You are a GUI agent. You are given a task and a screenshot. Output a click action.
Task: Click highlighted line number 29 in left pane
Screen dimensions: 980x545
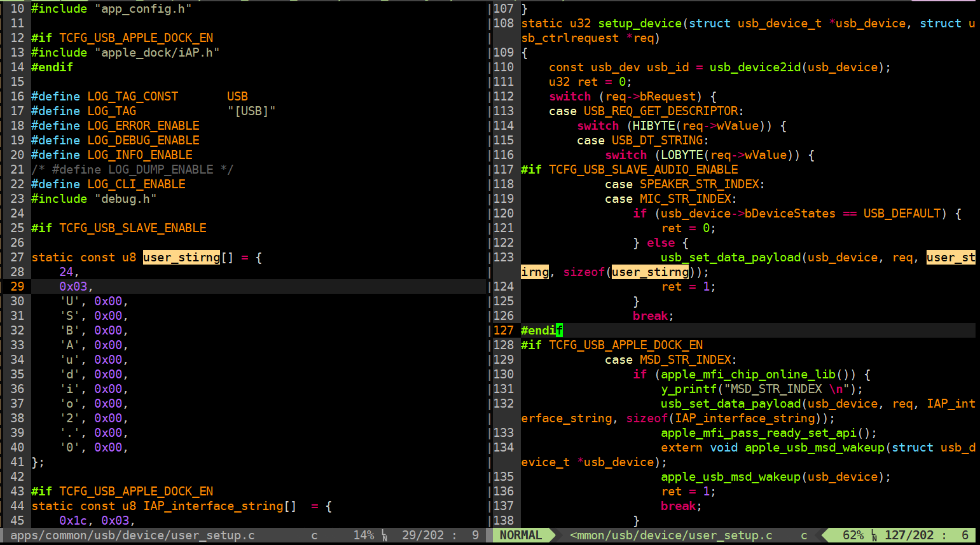tap(17, 287)
